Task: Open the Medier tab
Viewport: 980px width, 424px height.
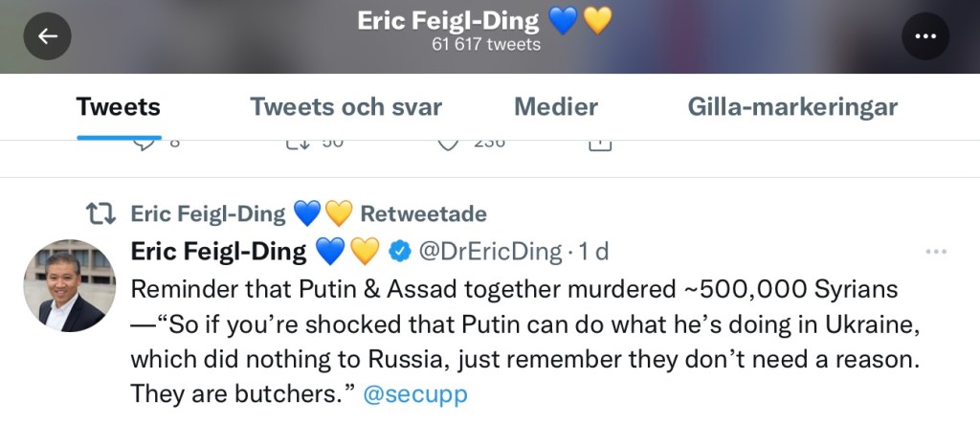Action: 556,106
